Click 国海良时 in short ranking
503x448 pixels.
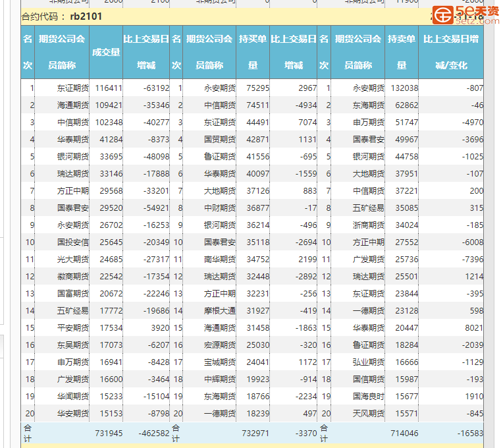point(368,397)
